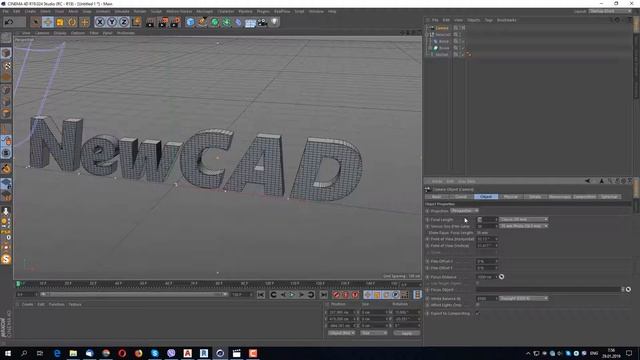Viewport: 640px width, 360px height.
Task: Click the MoGraph Cloner array icon
Action: [x=227, y=22]
